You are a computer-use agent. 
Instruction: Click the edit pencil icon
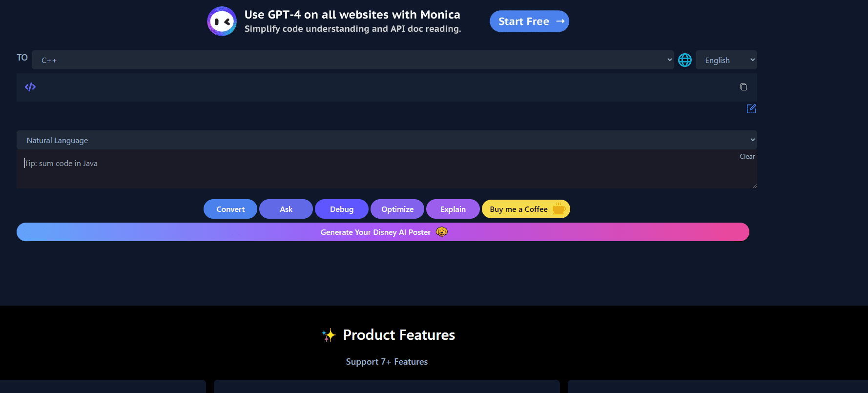coord(751,109)
